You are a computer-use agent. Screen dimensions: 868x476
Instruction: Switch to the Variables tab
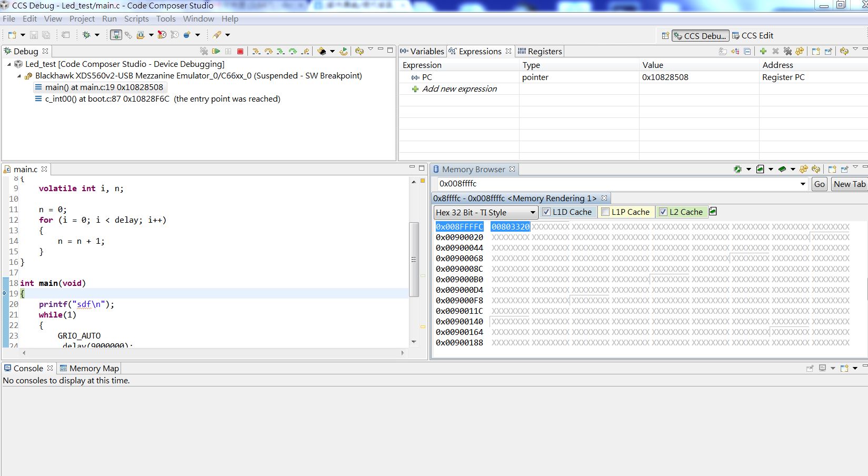422,51
